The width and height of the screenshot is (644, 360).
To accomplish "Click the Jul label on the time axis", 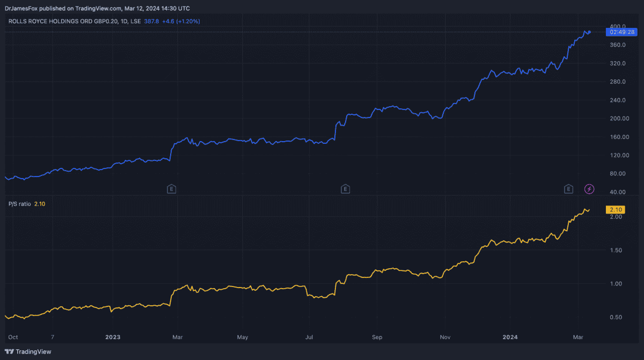I will [x=309, y=337].
